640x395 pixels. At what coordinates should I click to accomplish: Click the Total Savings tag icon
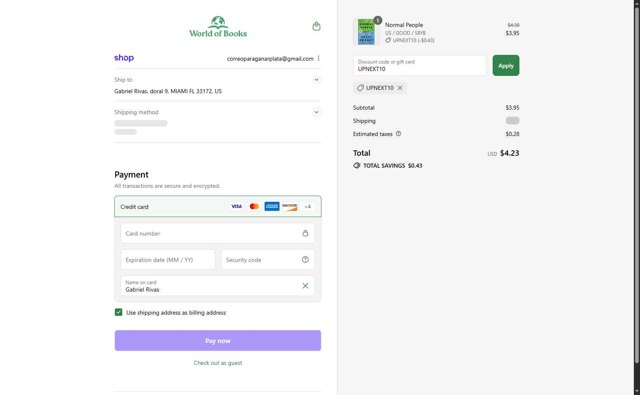[357, 166]
